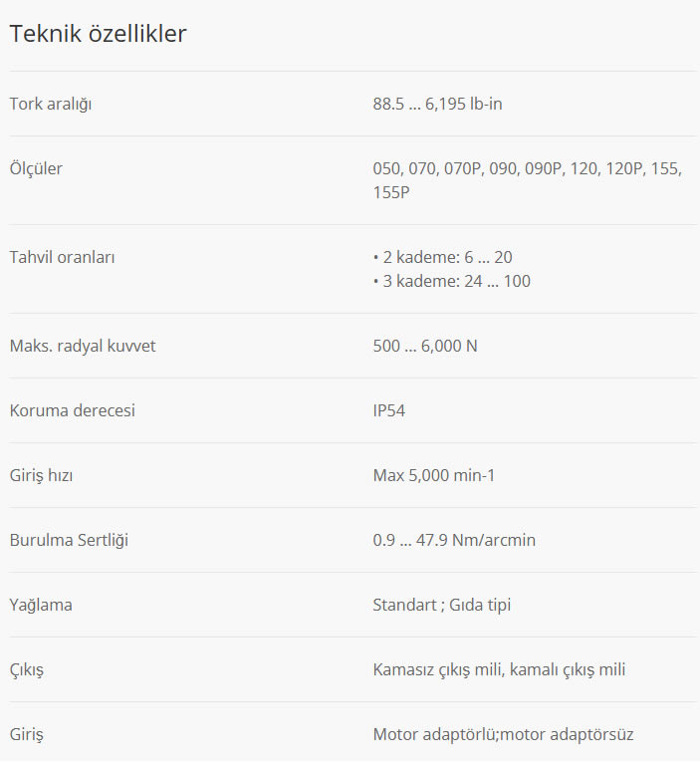700x763 pixels.
Task: Click the 'Maks. radyal kuvvet' label
Action: tap(83, 346)
